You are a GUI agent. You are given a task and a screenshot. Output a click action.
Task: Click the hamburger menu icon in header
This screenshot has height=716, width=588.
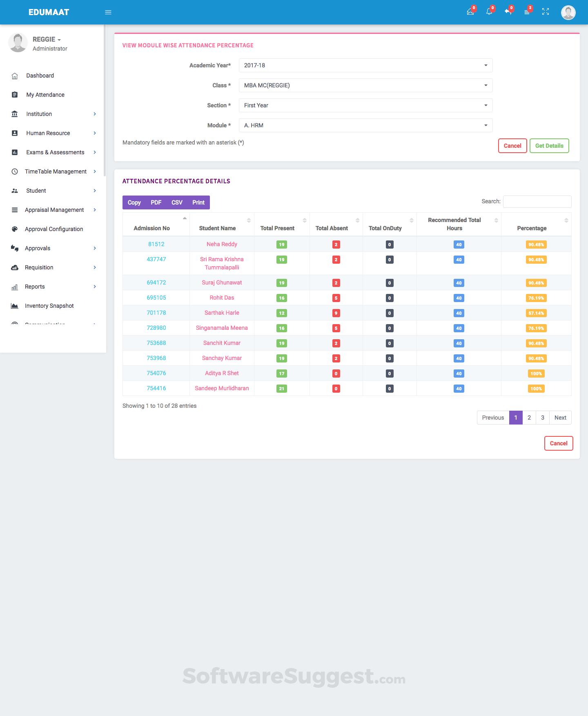tap(108, 12)
